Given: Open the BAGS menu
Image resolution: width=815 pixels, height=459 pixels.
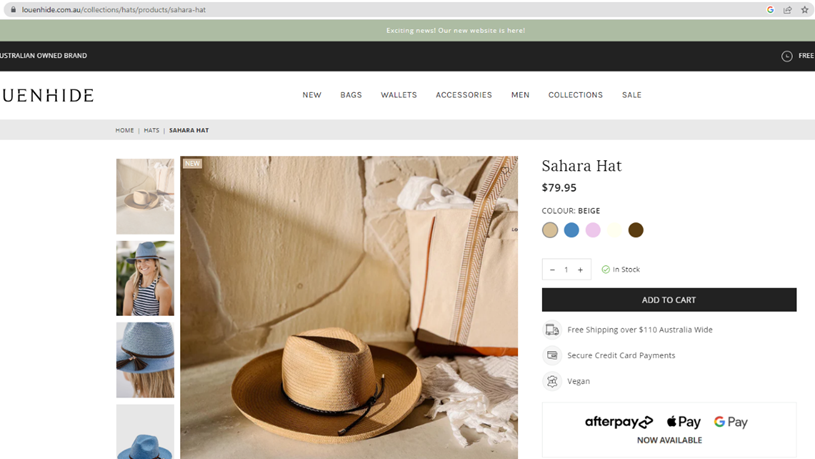Looking at the screenshot, I should tap(351, 95).
